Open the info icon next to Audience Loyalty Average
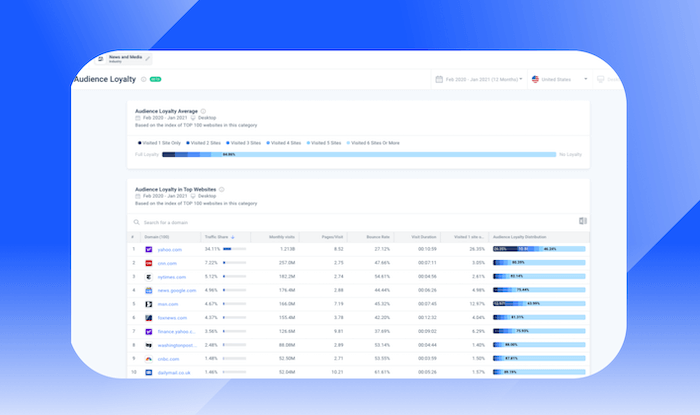The height and width of the screenshot is (415, 700). coord(204,111)
